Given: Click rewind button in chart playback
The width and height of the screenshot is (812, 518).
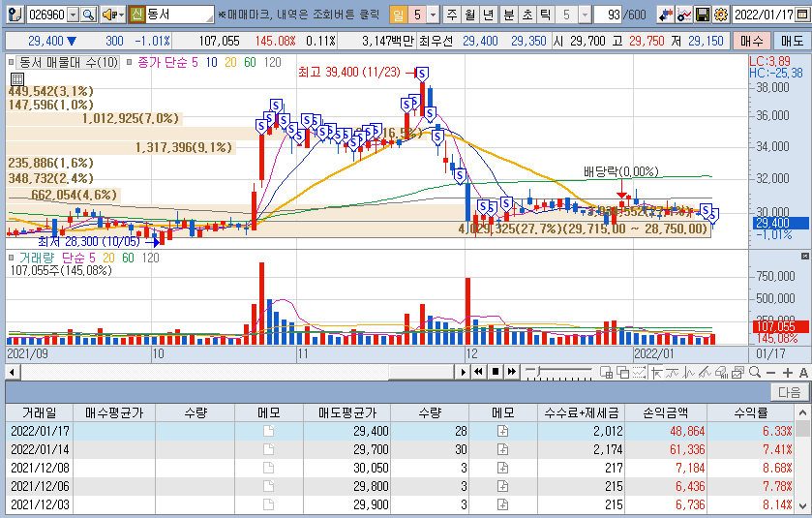Looking at the screenshot, I should click(478, 372).
